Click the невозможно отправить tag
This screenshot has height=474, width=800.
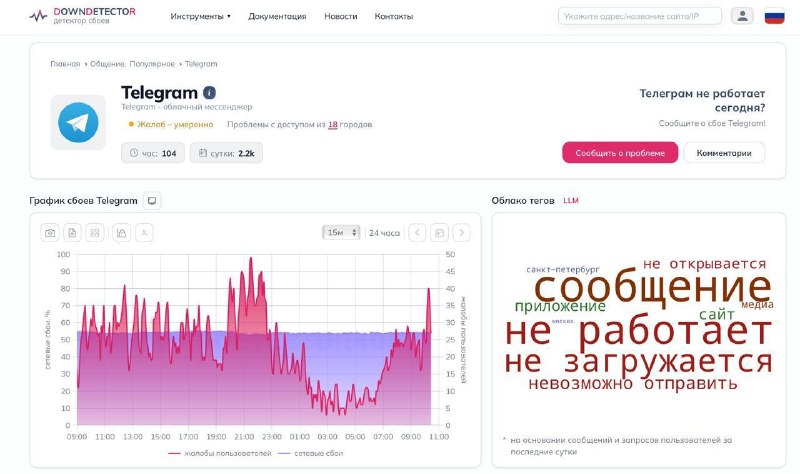pos(633,383)
